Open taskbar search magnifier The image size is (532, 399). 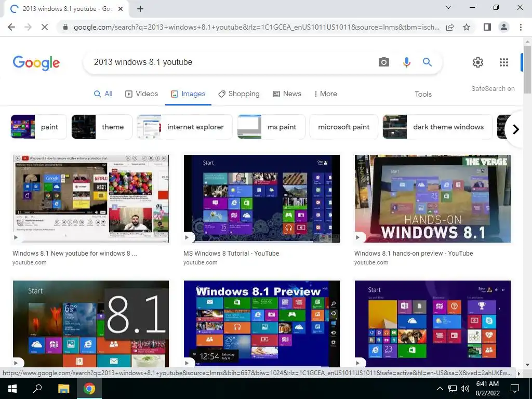[x=37, y=389]
